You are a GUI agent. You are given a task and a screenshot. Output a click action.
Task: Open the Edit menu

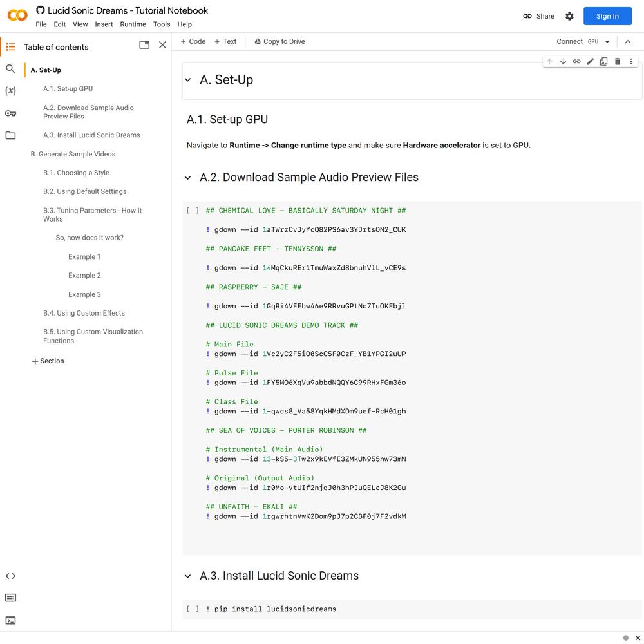point(59,24)
